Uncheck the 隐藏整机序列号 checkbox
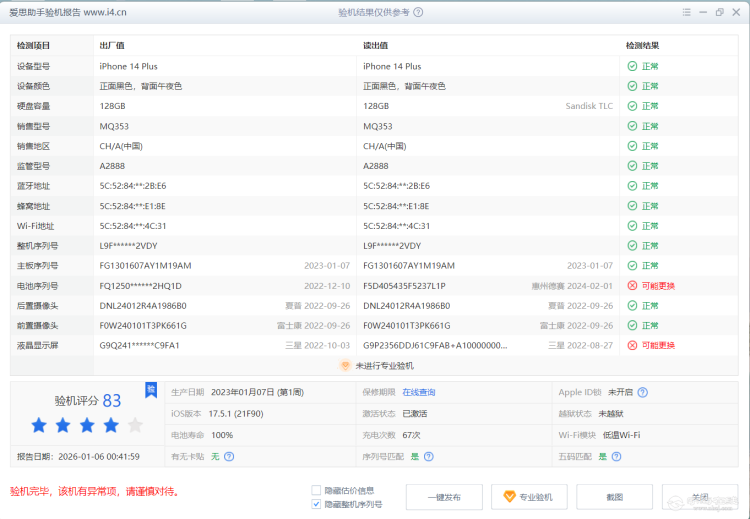The height and width of the screenshot is (519, 750). tap(316, 504)
